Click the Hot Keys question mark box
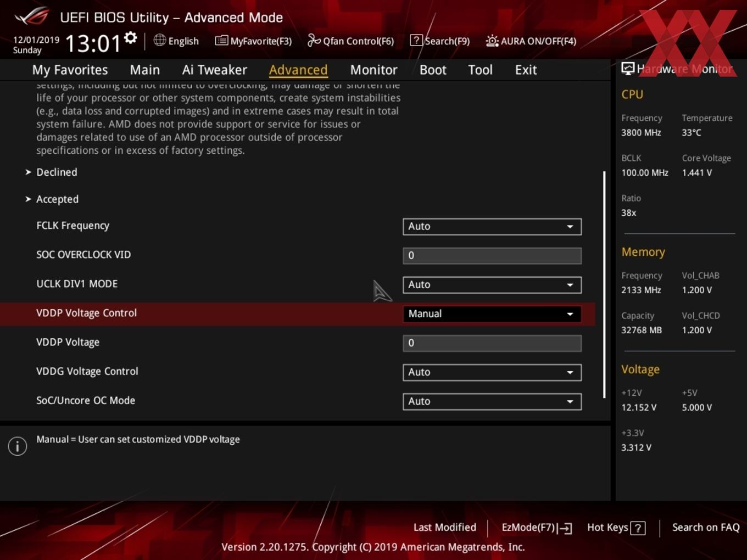This screenshot has width=747, height=560. [x=638, y=528]
